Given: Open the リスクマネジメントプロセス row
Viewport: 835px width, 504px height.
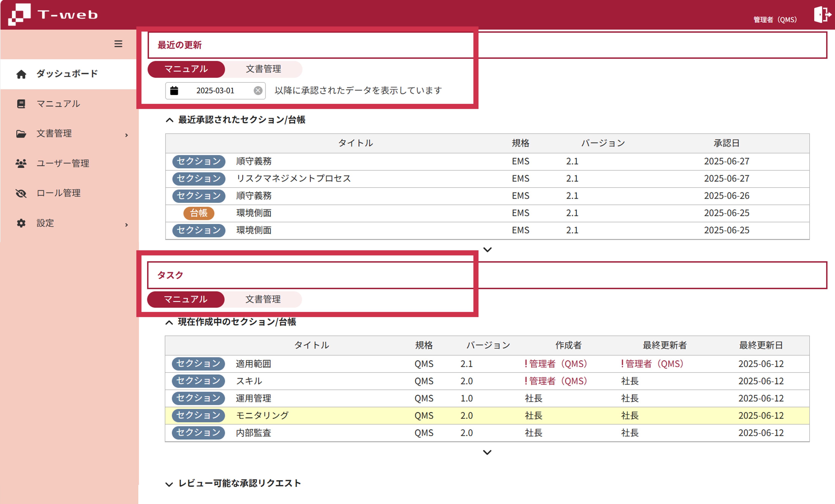Looking at the screenshot, I should [x=293, y=178].
